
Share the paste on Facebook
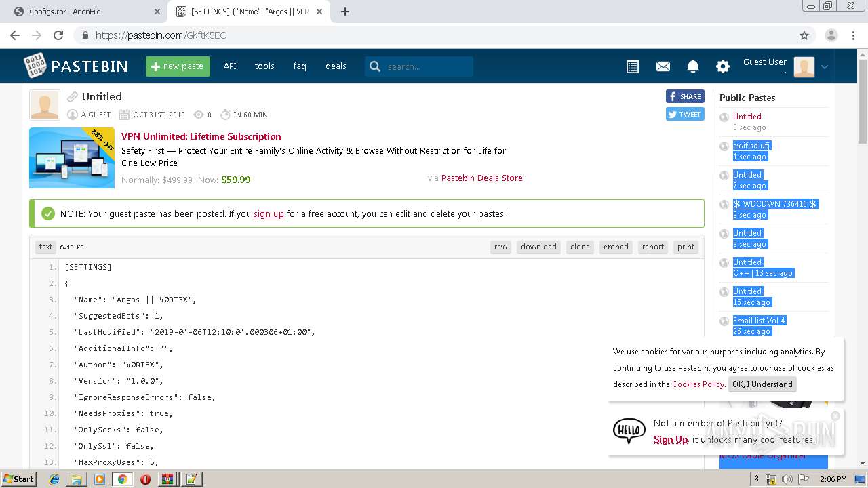[685, 96]
